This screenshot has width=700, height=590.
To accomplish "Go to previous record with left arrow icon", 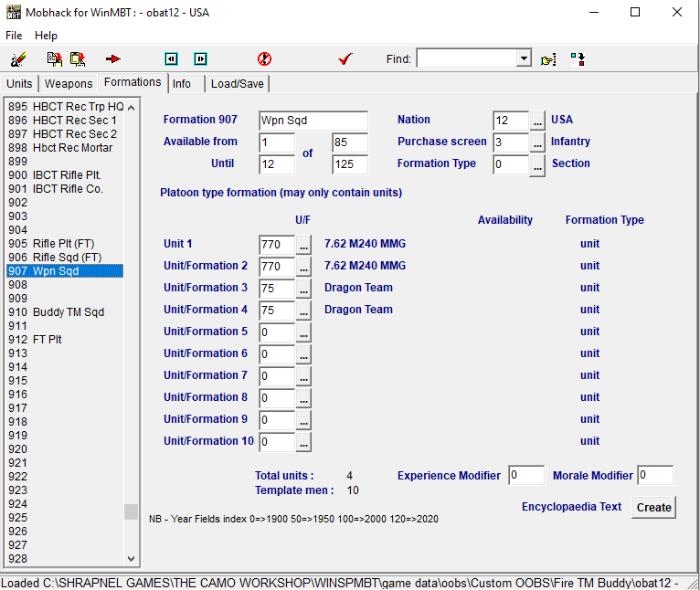I will tap(171, 59).
